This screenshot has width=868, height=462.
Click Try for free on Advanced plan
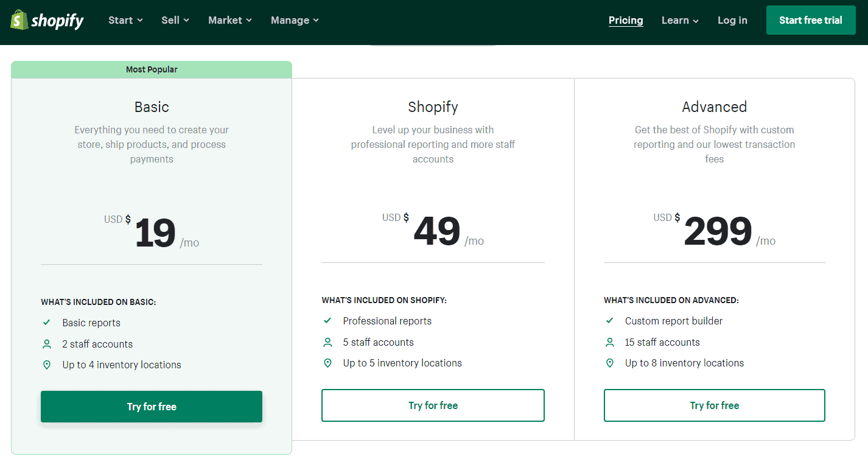point(715,405)
